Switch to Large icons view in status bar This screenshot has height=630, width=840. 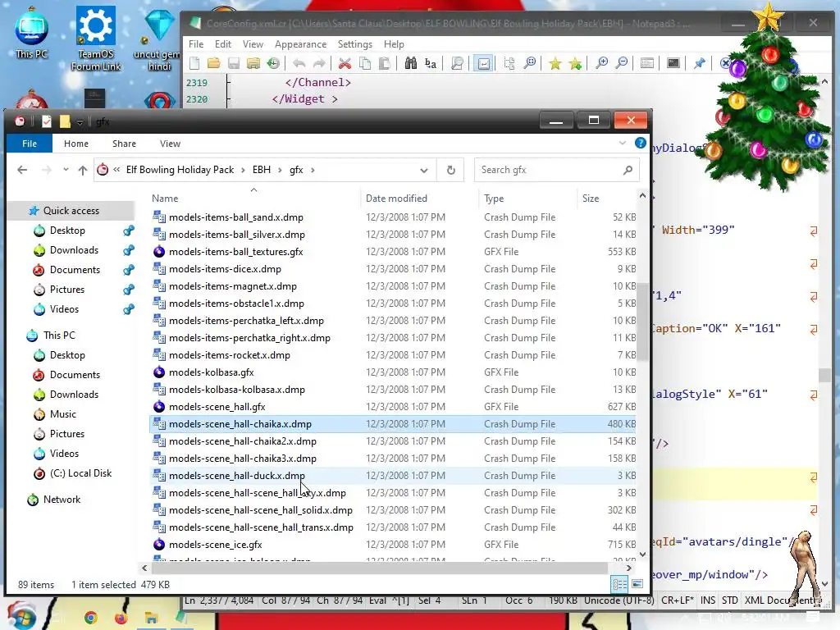tap(637, 584)
